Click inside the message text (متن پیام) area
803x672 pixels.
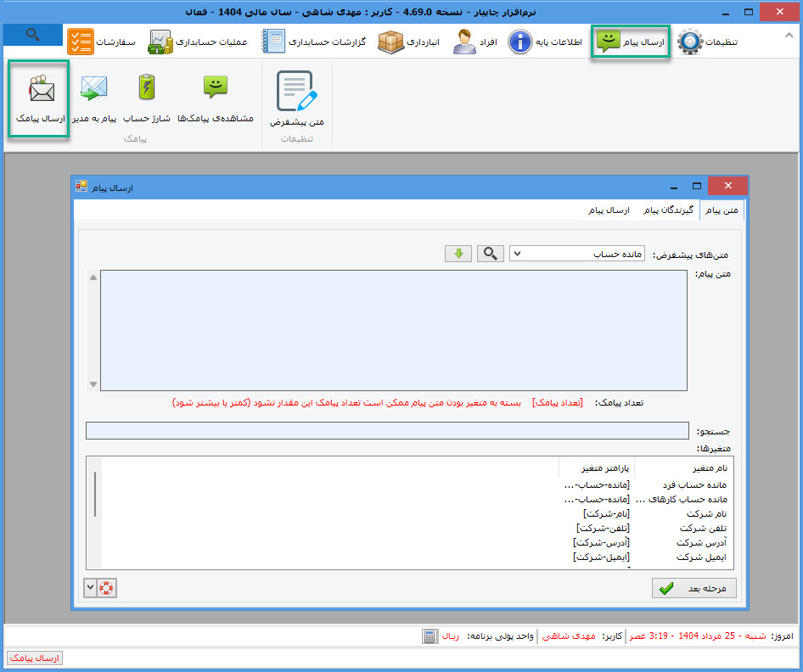[393, 330]
